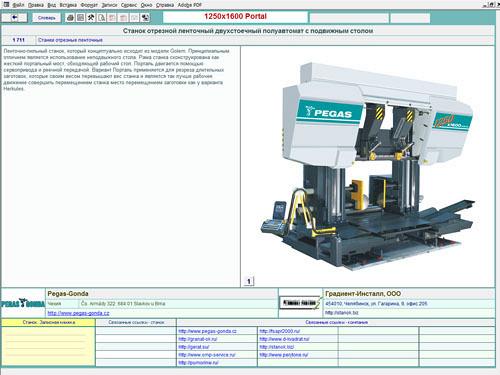Screen dimensions: 500x375
Task: Open the Правка menu
Action: (x=36, y=5)
